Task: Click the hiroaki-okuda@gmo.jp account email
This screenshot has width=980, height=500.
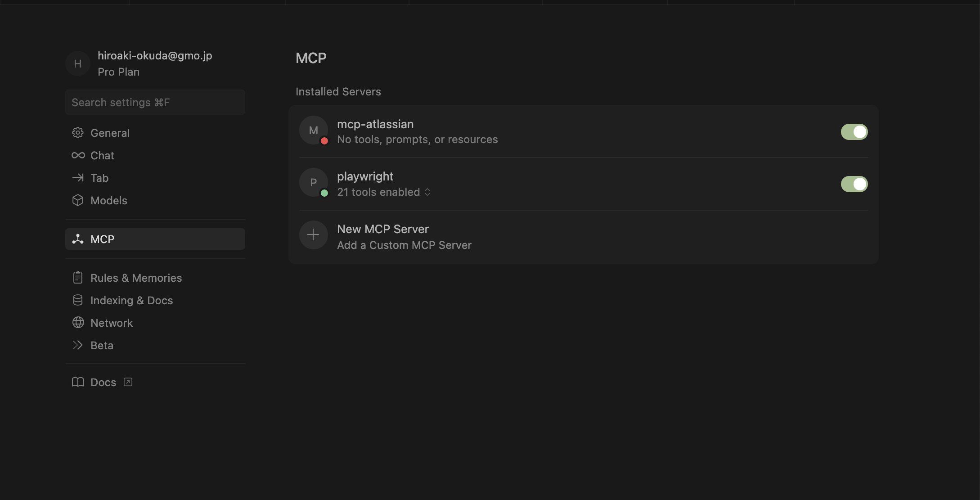Action: point(155,55)
